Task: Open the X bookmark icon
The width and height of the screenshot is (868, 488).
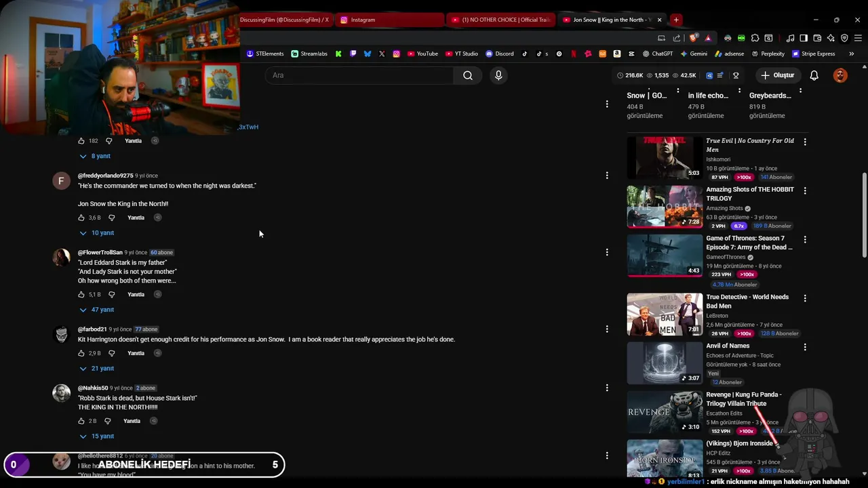Action: tap(382, 54)
